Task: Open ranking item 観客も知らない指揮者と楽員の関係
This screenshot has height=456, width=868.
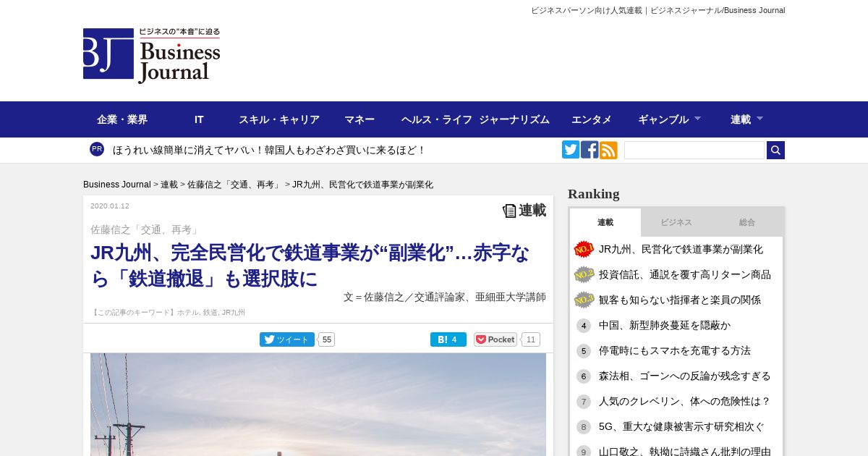Action: coord(680,300)
